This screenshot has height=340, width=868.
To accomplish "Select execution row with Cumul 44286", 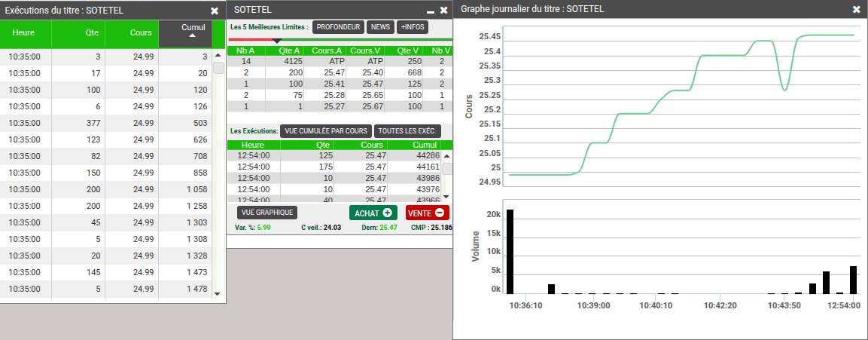I will 334,156.
